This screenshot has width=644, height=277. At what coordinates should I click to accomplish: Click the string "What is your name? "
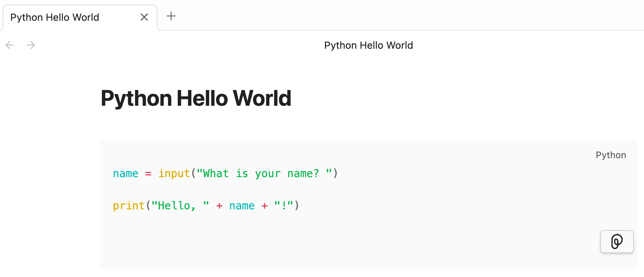[x=265, y=173]
